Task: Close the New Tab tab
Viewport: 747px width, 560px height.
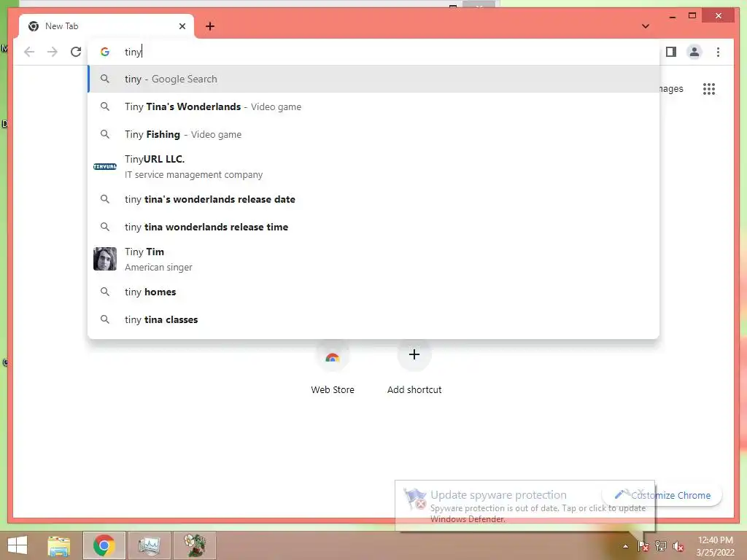Action: point(182,26)
